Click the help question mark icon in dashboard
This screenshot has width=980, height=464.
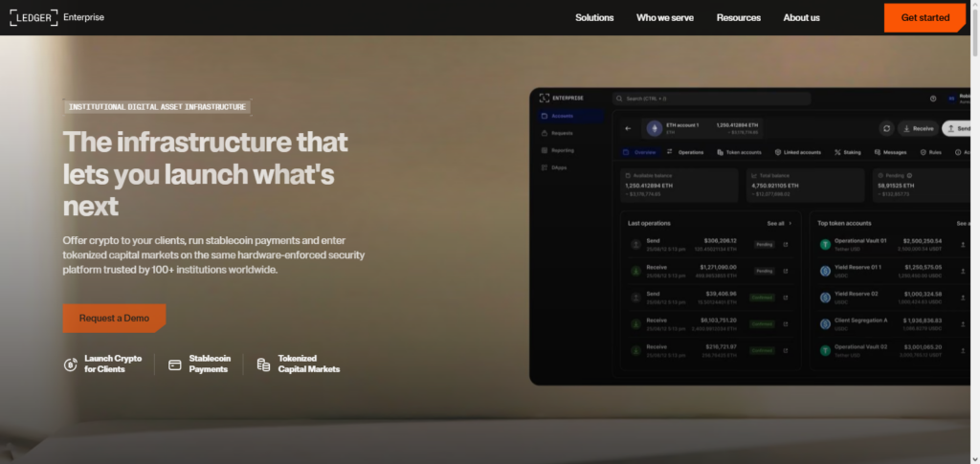(x=933, y=99)
